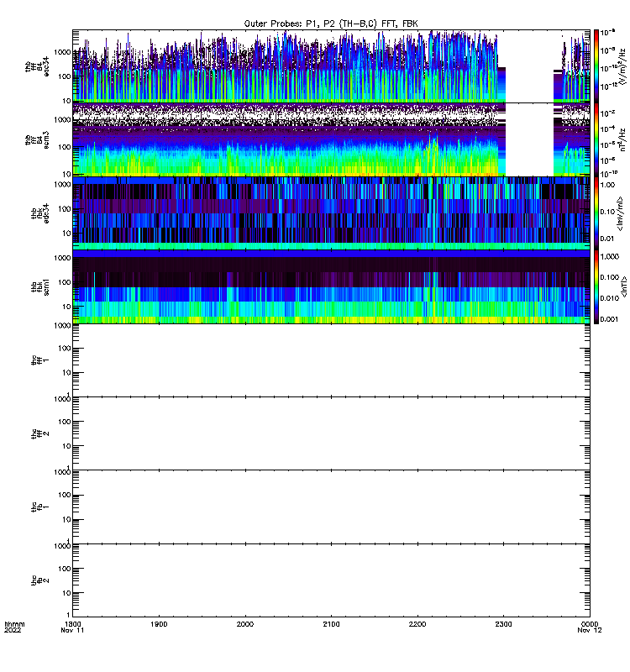Click the empty "thc fff 2" panel

point(331,433)
